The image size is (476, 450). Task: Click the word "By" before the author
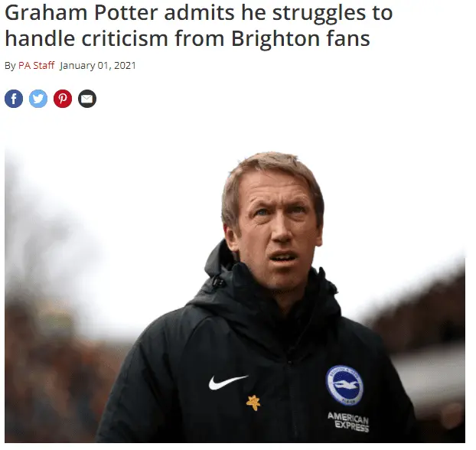(x=10, y=66)
